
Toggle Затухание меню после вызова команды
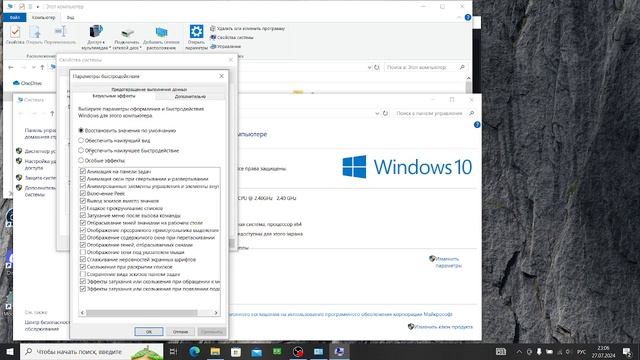[x=83, y=216]
